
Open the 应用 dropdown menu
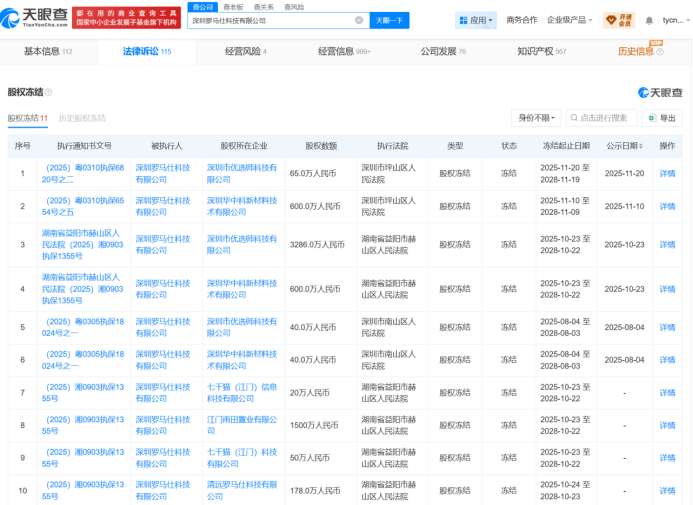(x=476, y=20)
